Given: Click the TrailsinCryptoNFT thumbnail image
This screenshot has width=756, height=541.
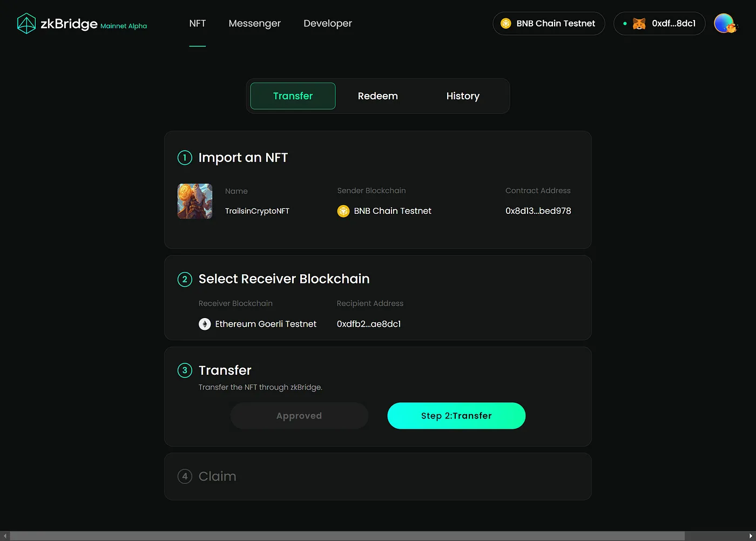Looking at the screenshot, I should click(x=195, y=201).
